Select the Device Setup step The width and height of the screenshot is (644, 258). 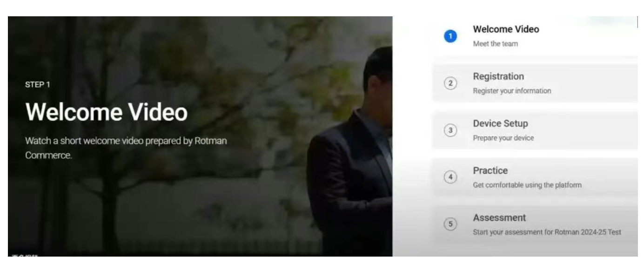pos(535,130)
